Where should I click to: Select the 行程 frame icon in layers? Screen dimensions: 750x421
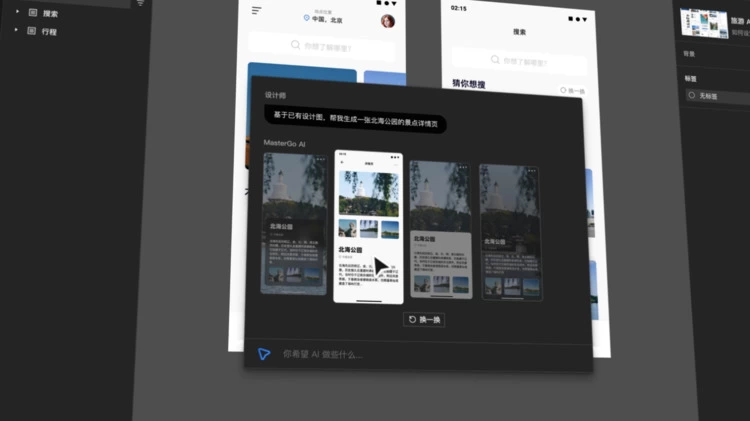[32, 32]
